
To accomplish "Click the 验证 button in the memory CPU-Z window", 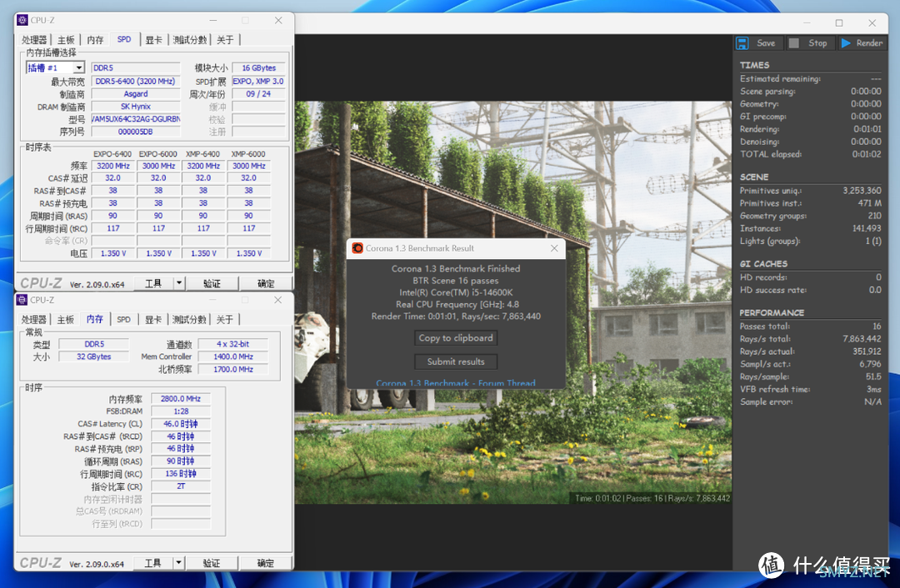I will [x=212, y=563].
